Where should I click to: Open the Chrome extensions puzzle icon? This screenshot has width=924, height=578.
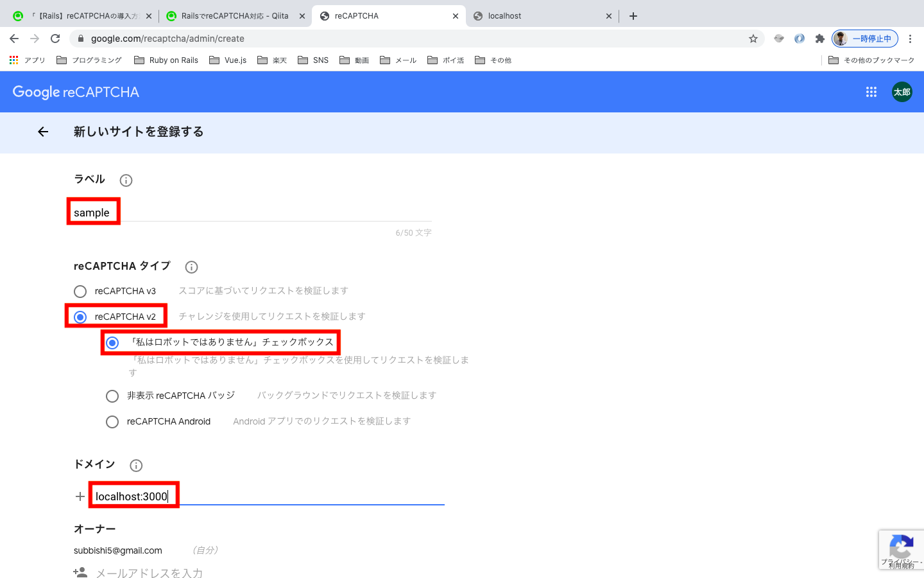[x=819, y=39]
